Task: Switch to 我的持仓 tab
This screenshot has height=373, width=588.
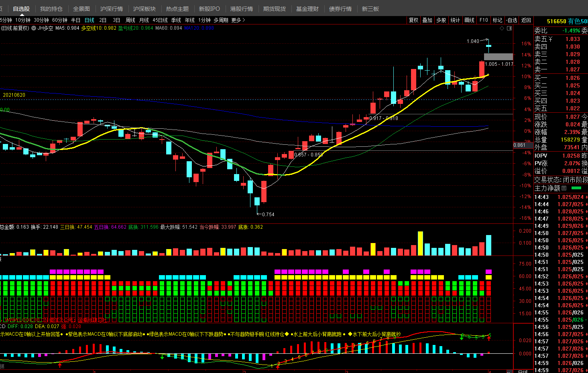Action: (x=51, y=9)
